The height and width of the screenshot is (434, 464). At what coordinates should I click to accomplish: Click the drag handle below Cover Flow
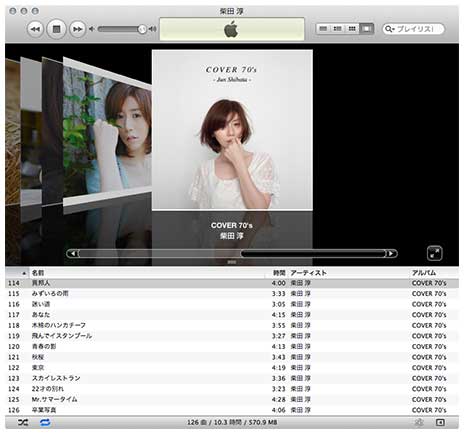click(232, 262)
